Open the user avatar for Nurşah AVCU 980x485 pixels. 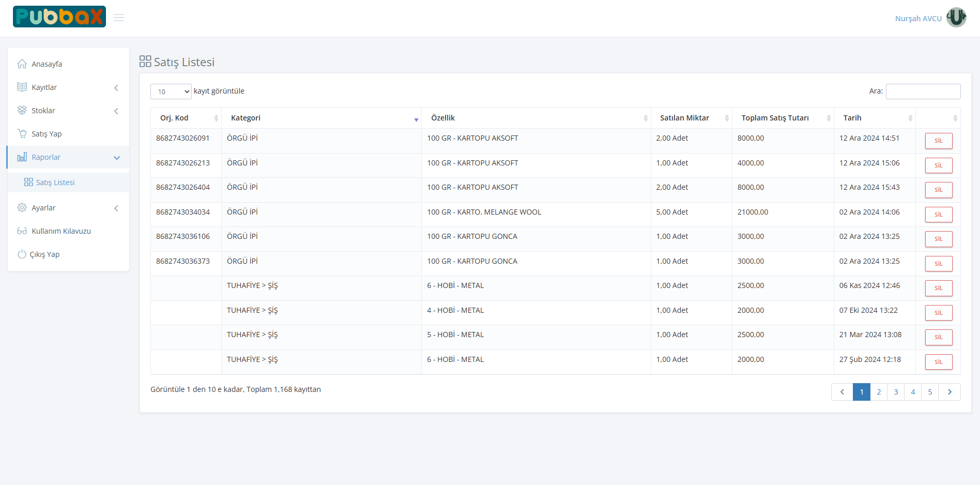tap(956, 18)
